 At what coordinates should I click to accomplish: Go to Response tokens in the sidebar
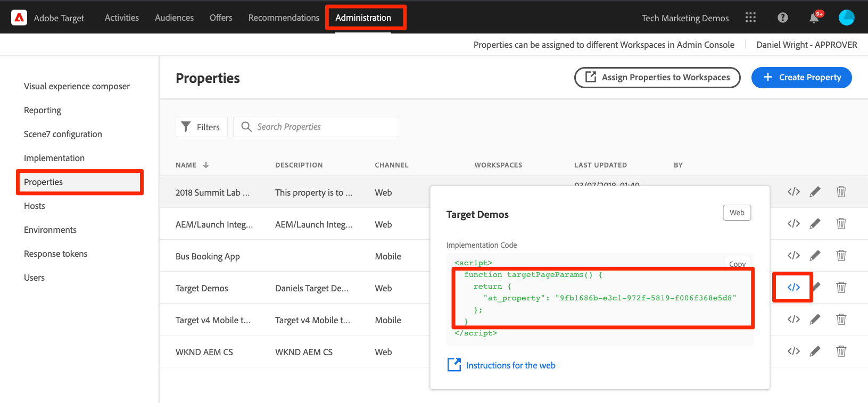56,254
